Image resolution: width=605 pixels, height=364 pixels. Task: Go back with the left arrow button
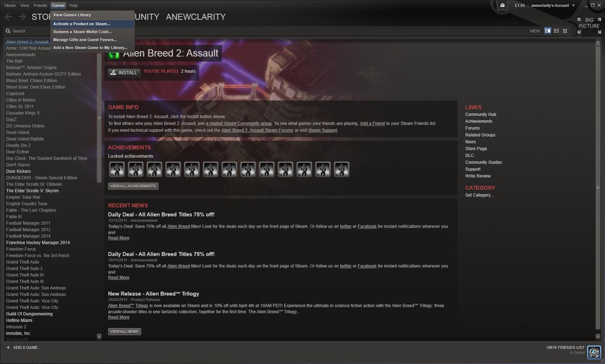8,17
